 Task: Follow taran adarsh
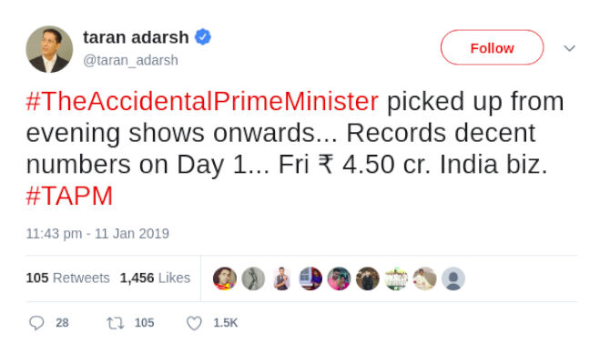click(x=492, y=48)
